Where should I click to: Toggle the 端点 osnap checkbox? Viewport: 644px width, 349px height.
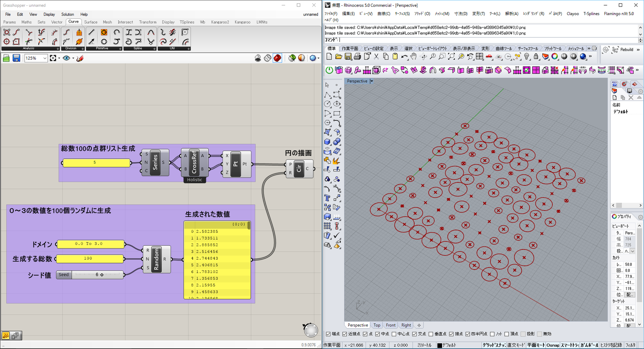[x=328, y=334]
